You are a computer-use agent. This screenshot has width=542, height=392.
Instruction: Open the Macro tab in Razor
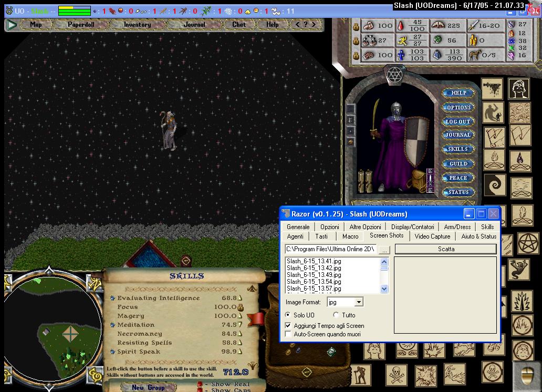[350, 236]
